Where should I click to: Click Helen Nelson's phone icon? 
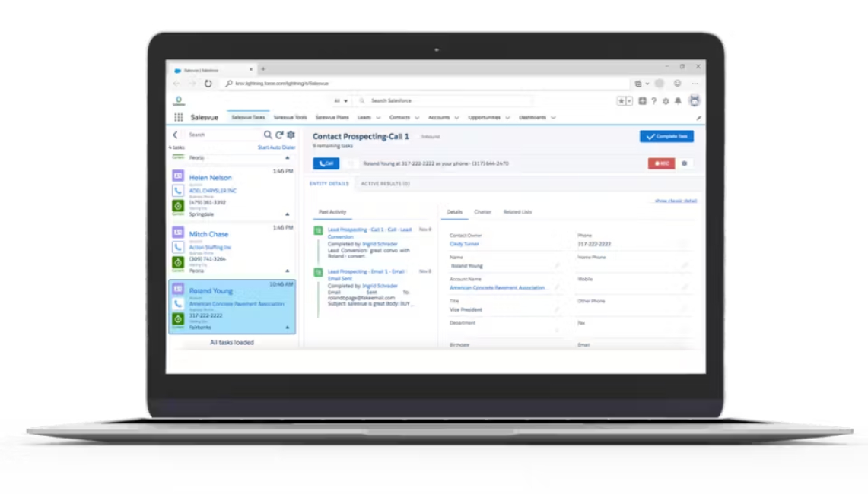(x=178, y=191)
